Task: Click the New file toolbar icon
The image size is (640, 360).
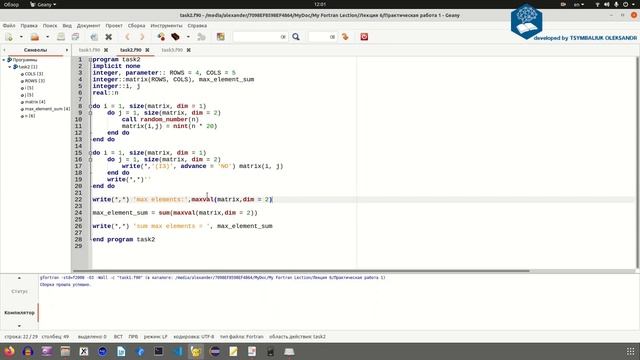Action: tap(9, 37)
